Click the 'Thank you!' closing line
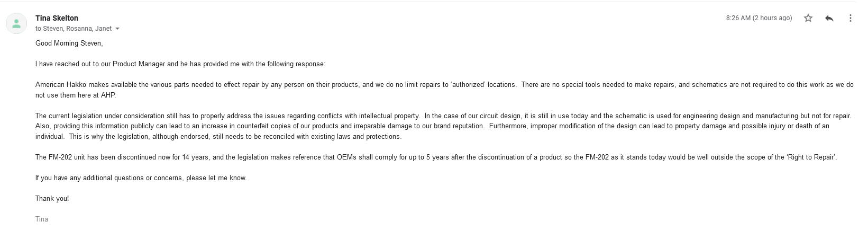868x230 pixels. (52, 199)
